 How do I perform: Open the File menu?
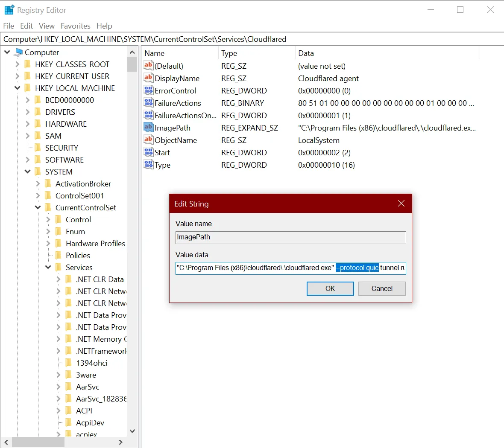(8, 26)
